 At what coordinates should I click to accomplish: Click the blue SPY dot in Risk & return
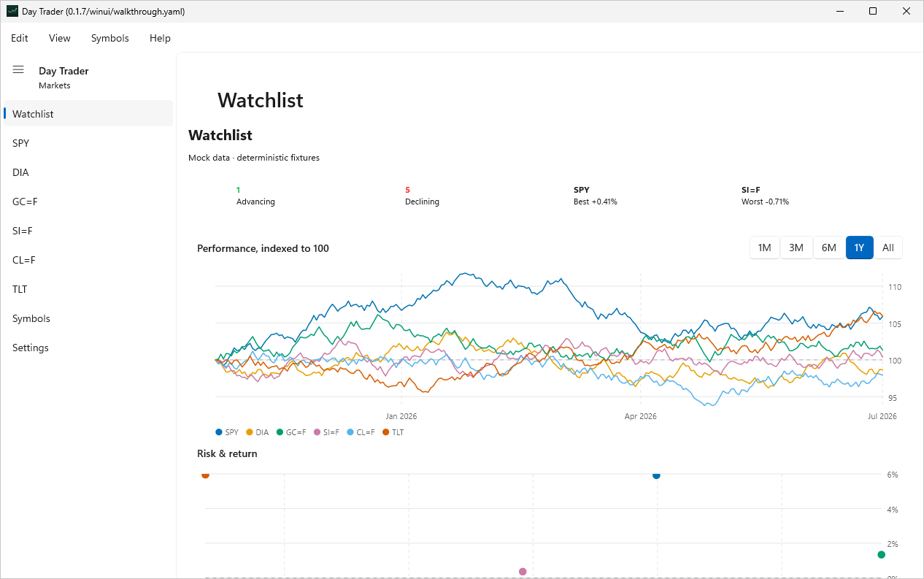(x=656, y=475)
